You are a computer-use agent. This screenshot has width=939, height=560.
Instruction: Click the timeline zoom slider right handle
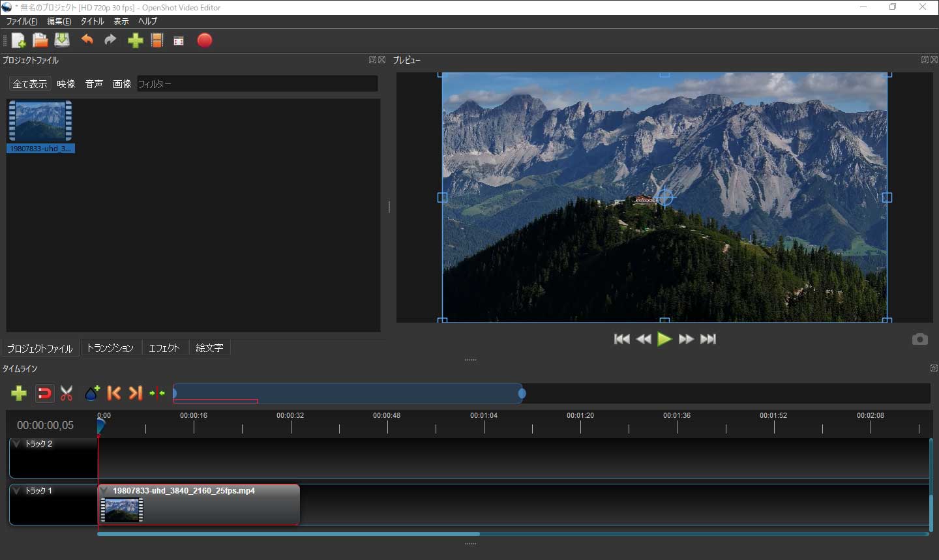pyautogui.click(x=522, y=393)
